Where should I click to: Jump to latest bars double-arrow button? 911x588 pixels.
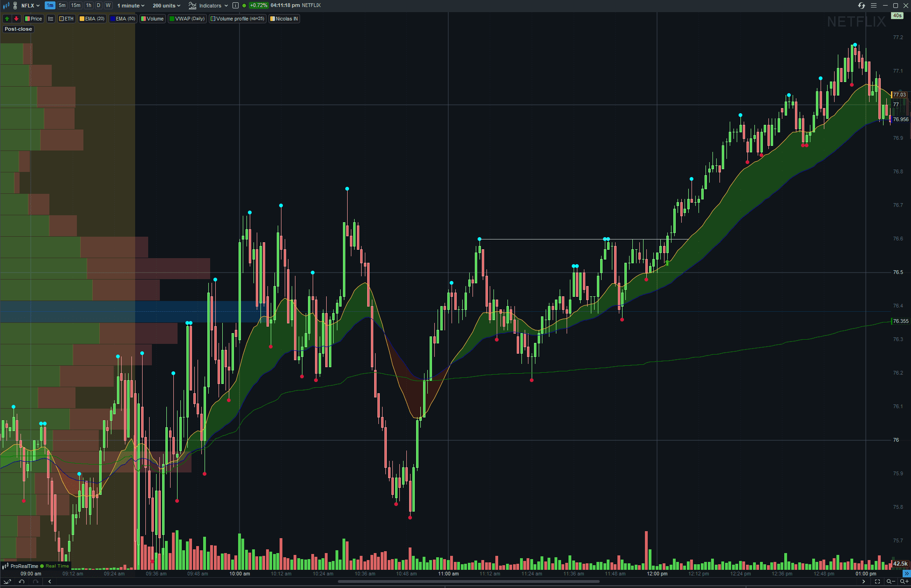pyautogui.click(x=906, y=574)
